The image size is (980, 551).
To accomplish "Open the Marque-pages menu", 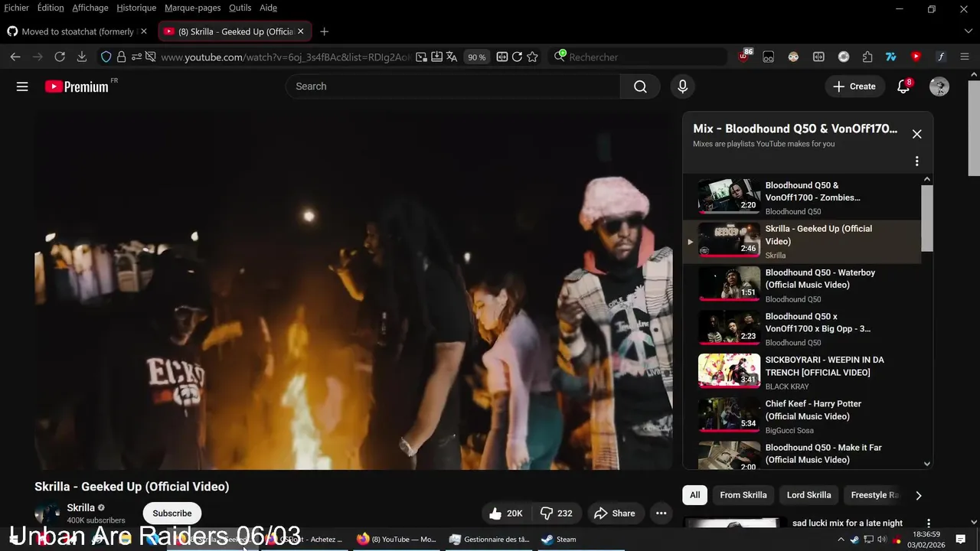I will [x=192, y=8].
